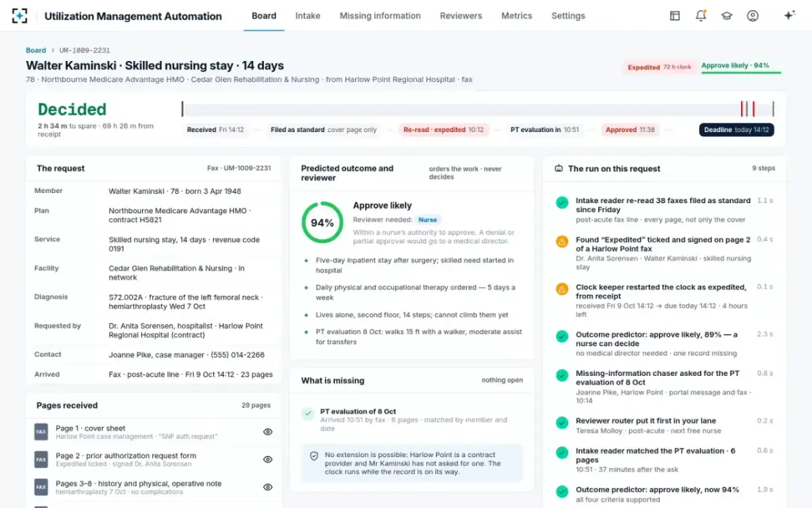Open the sparkle AI assistant icon
This screenshot has height=508, width=812.
point(789,16)
